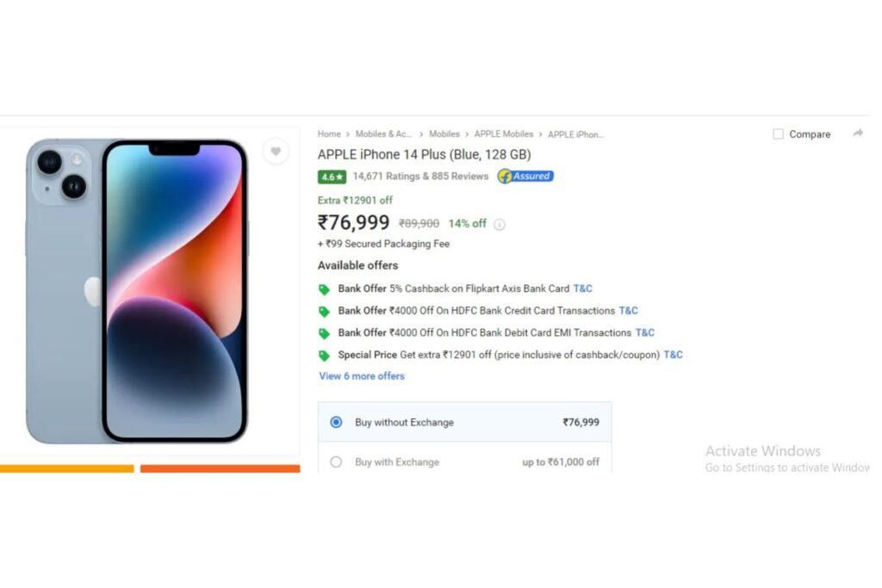Open the Home breadcrumb link
The width and height of the screenshot is (882, 588).
pyautogui.click(x=329, y=133)
